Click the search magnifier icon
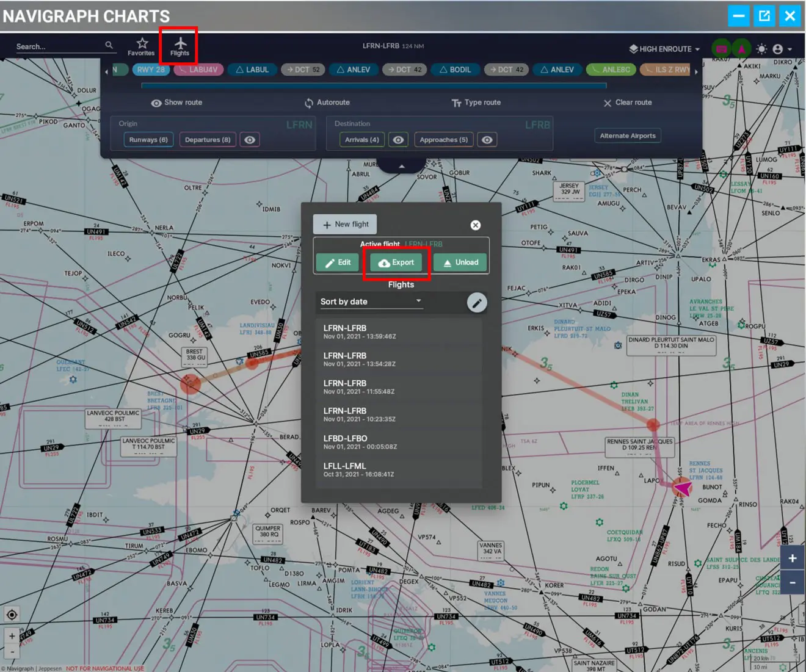Viewport: 806px width, 672px height. pos(109,45)
